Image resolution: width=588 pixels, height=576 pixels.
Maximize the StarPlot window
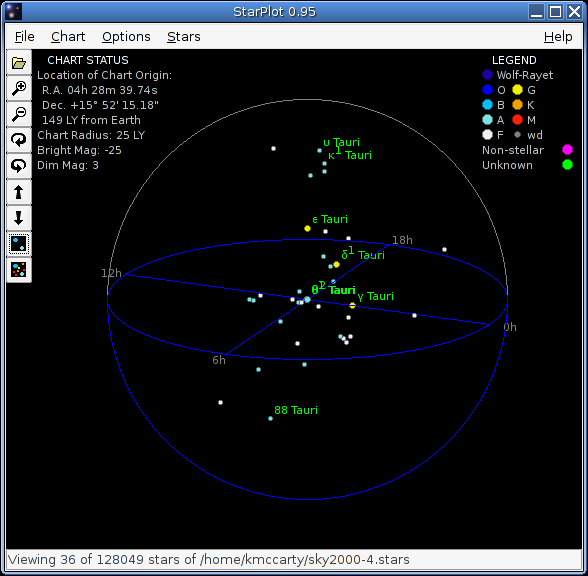click(555, 12)
